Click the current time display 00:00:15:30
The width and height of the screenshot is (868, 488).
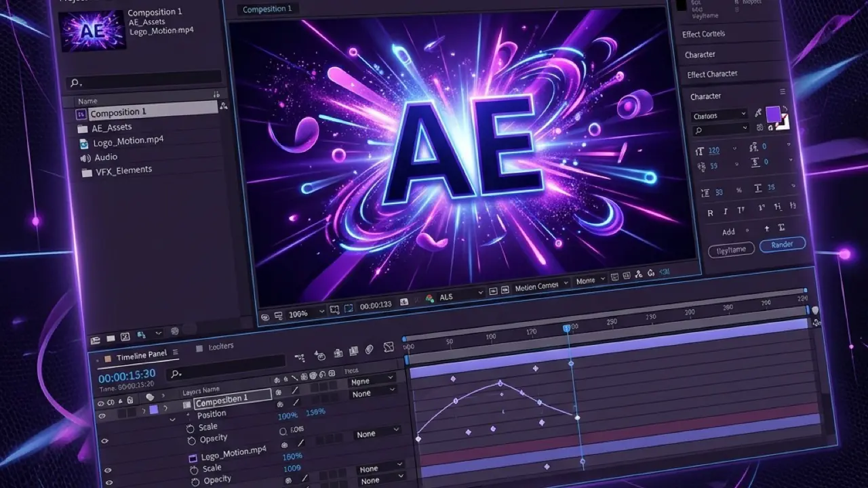(125, 373)
